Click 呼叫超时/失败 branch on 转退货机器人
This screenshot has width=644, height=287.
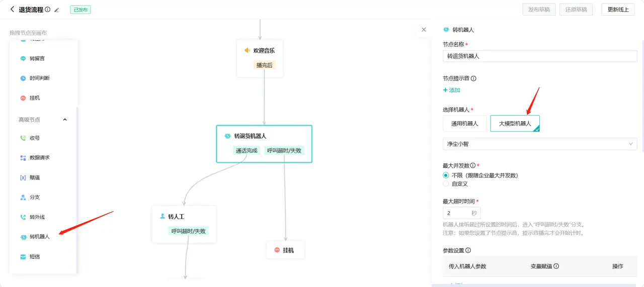click(x=284, y=150)
